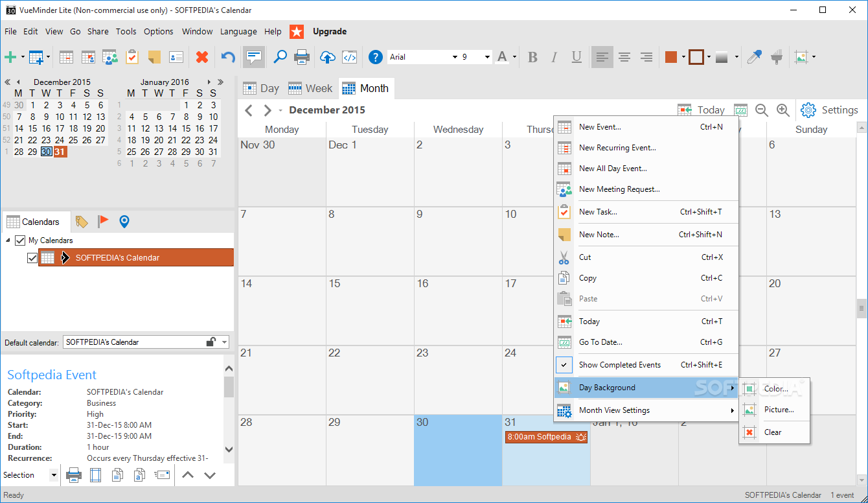Click the clipboard checkmark task toolbar icon
The height and width of the screenshot is (503, 868).
pyautogui.click(x=132, y=57)
